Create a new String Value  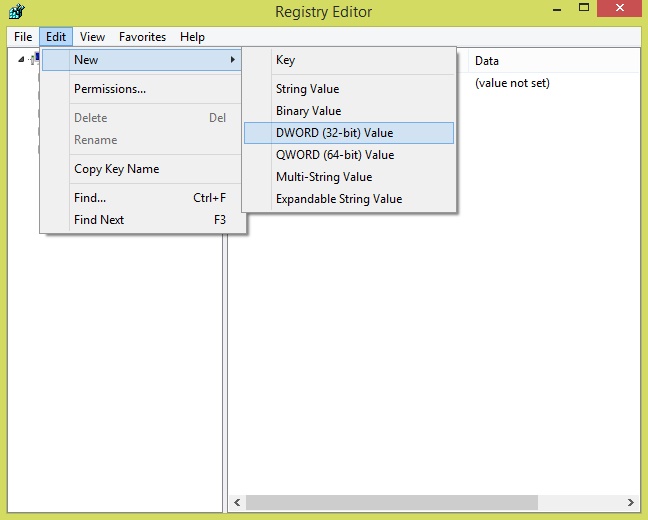(349, 89)
